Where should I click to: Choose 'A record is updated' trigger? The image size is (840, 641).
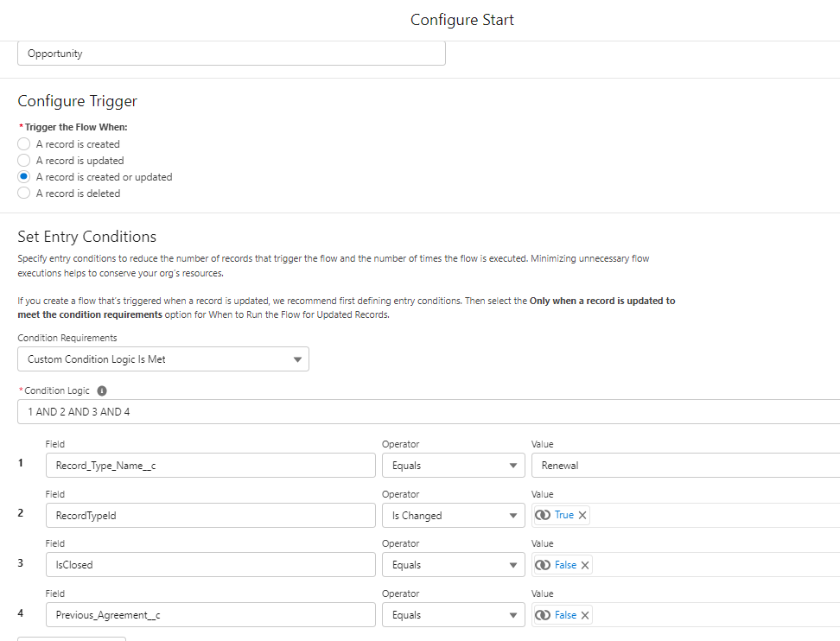[24, 161]
